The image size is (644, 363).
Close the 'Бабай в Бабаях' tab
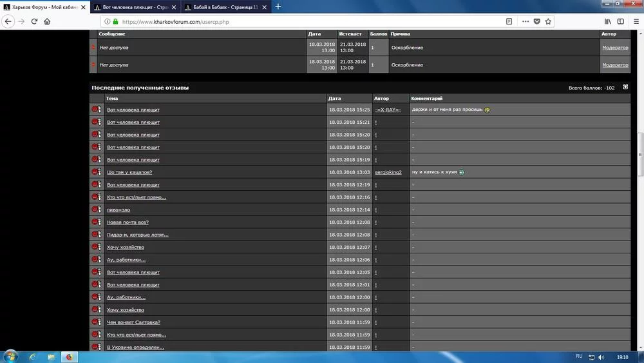[264, 7]
